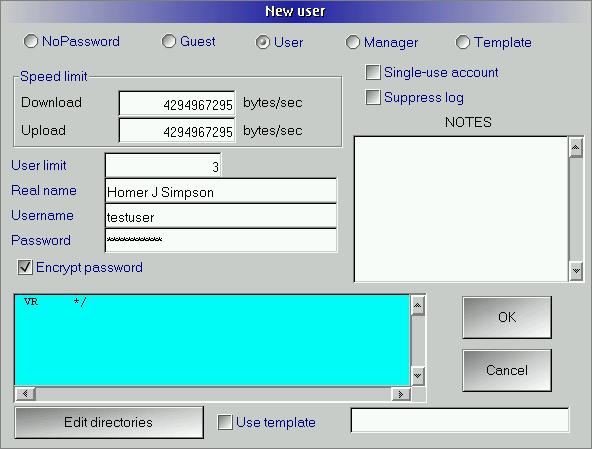Viewport: 592px width, 449px height.
Task: Click the NOTES scrollbar down arrow
Action: pos(576,271)
